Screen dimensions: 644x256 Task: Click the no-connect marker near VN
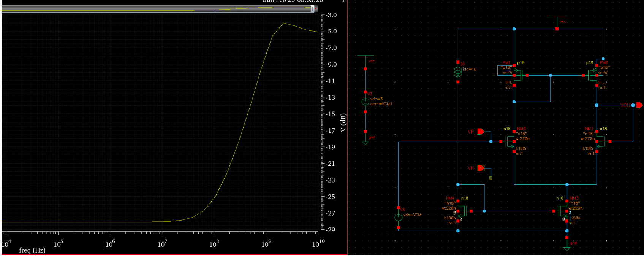pos(491,178)
